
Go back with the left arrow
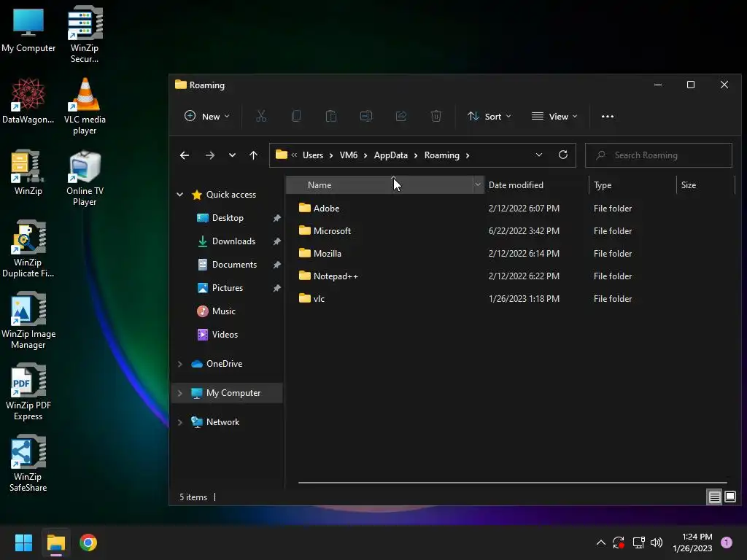(185, 155)
